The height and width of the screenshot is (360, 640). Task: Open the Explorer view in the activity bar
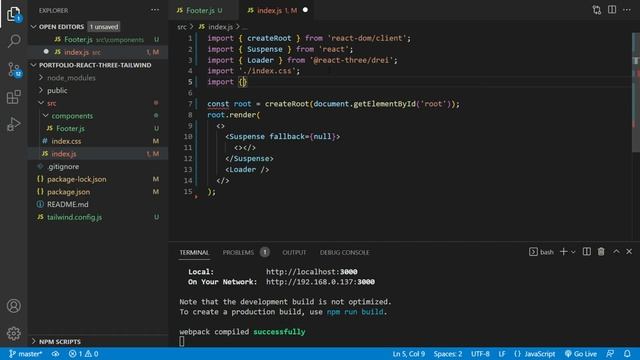[14, 14]
